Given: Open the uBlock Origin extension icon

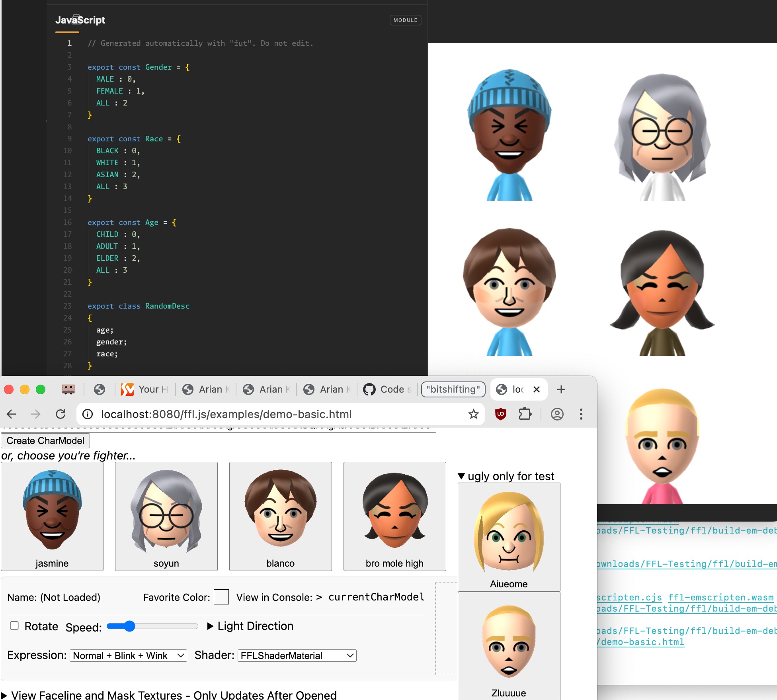Looking at the screenshot, I should pos(500,414).
